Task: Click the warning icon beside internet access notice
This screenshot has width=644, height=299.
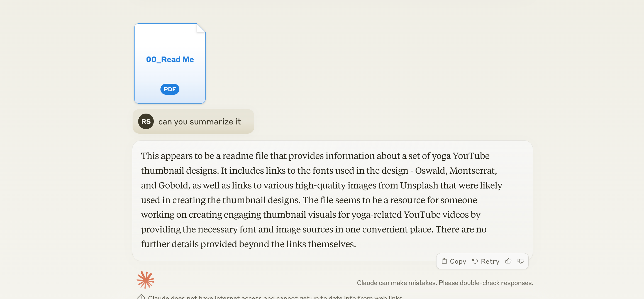Action: 141,297
